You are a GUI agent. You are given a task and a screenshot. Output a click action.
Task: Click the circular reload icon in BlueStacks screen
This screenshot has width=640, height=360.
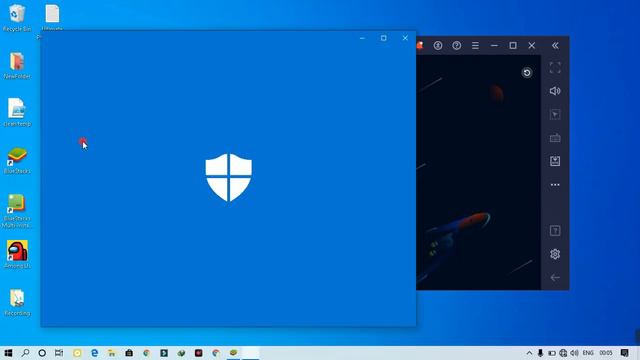coord(527,73)
